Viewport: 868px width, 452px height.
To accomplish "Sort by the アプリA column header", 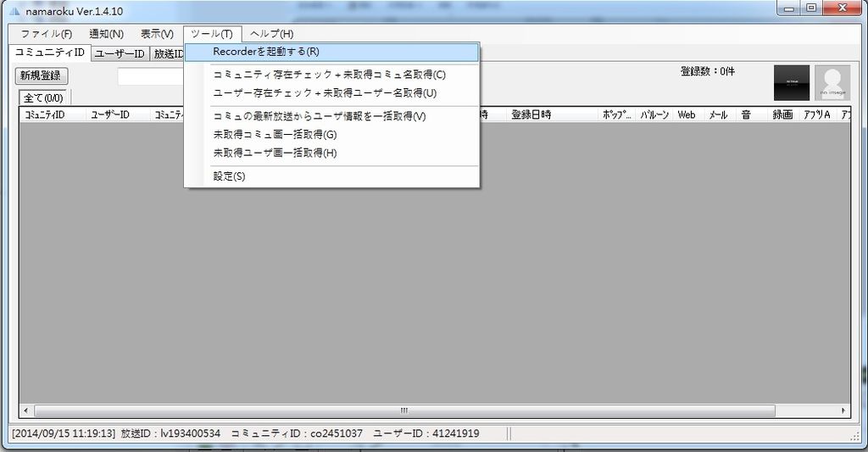I will [817, 114].
